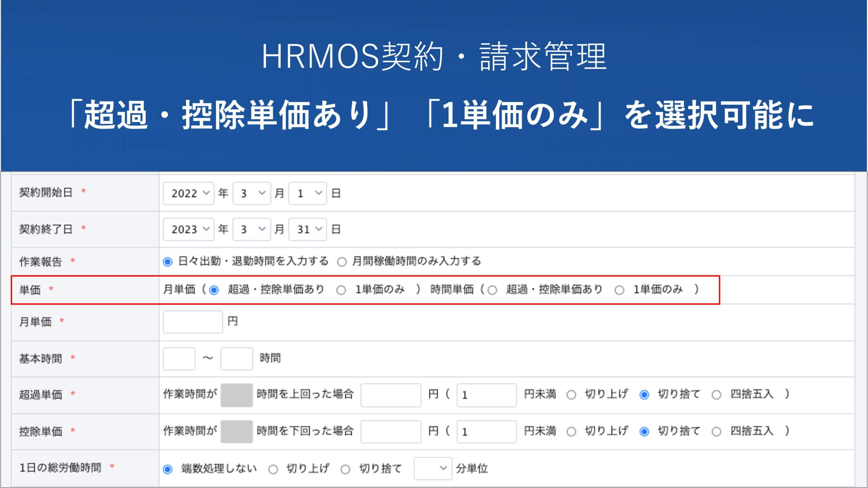Image resolution: width=868 pixels, height=488 pixels.
Task: Click the 基本時間 field label
Action: 40,358
